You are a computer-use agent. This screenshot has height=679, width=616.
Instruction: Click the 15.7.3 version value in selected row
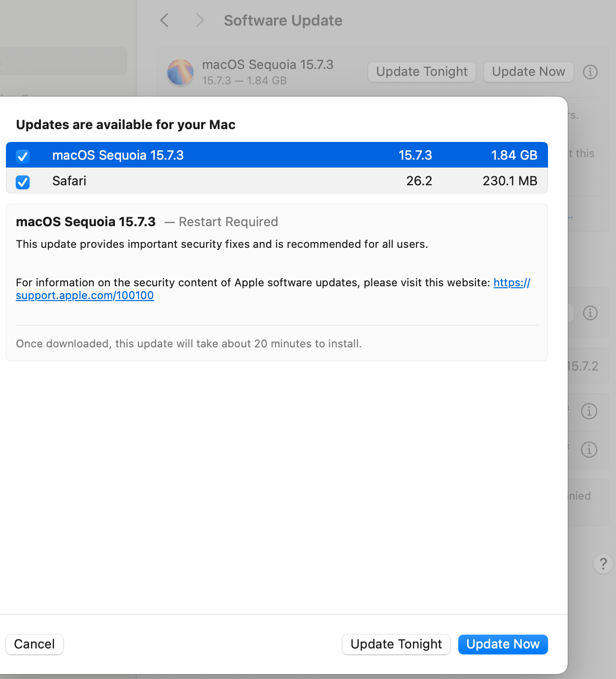pyautogui.click(x=415, y=155)
